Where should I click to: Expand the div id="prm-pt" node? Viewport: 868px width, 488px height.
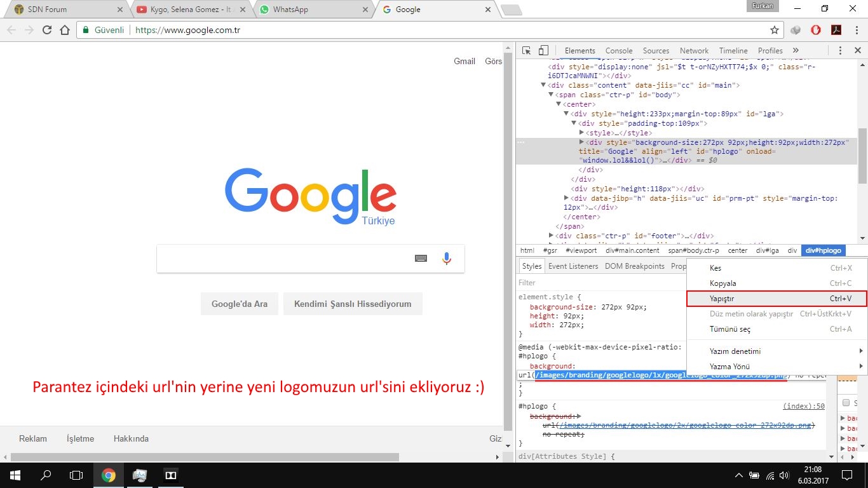(x=566, y=198)
